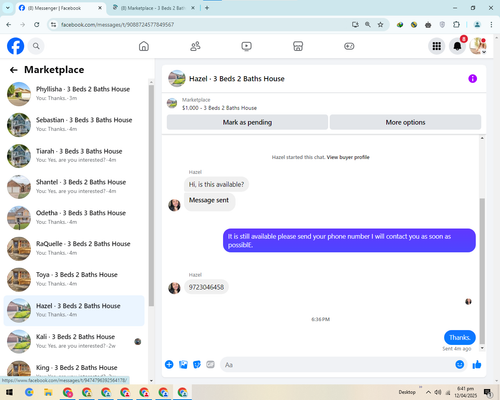Click Hazel's avatar beside the phone number

click(174, 288)
